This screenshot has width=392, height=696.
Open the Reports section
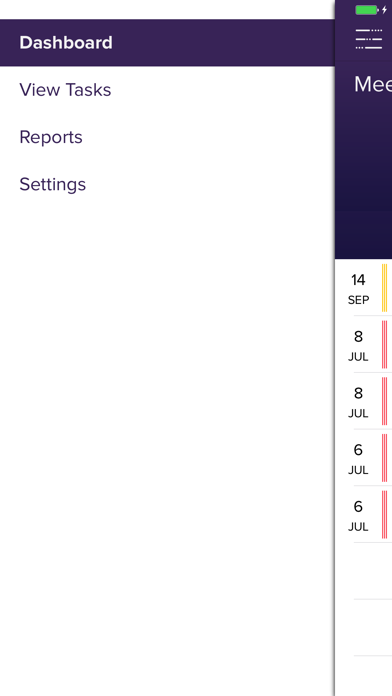(x=167, y=137)
